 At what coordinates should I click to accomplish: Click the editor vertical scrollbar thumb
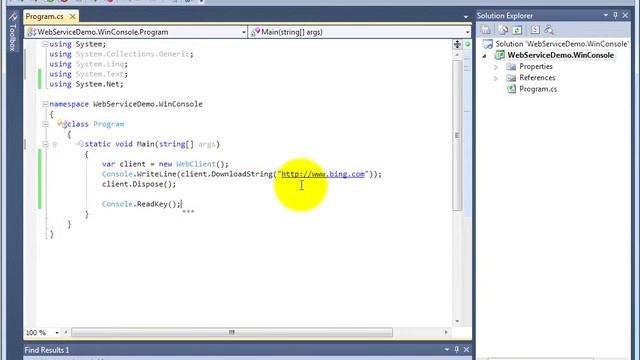[x=457, y=135]
